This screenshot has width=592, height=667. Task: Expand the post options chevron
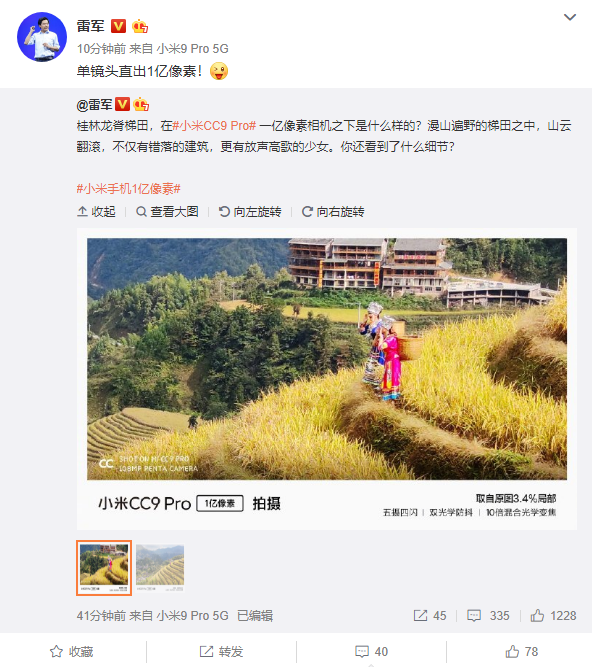click(569, 17)
